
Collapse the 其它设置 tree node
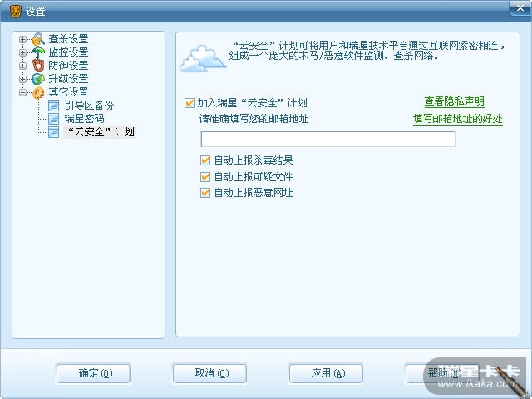22,92
